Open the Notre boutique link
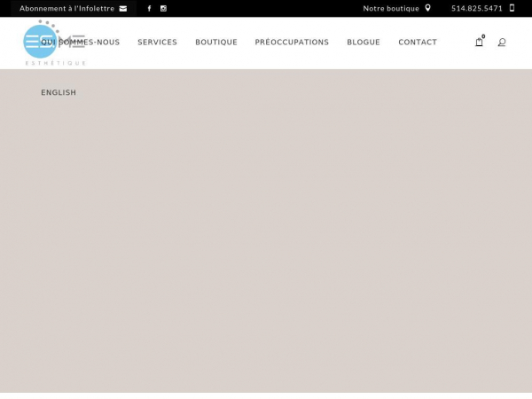 pyautogui.click(x=391, y=9)
